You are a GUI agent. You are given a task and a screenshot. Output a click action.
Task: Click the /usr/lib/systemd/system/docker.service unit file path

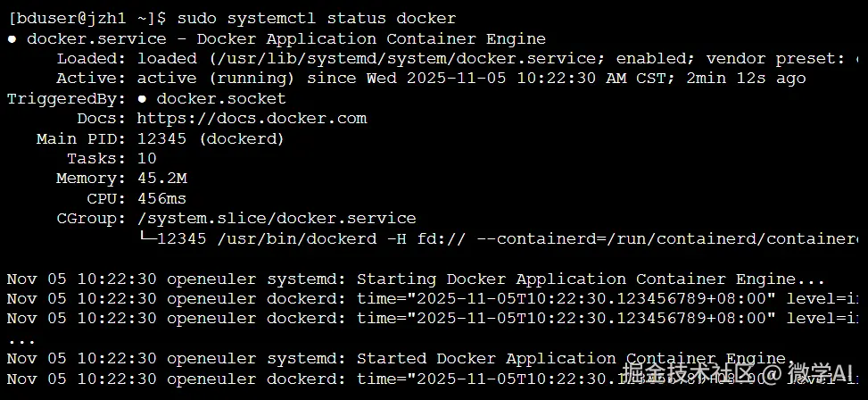click(x=401, y=59)
